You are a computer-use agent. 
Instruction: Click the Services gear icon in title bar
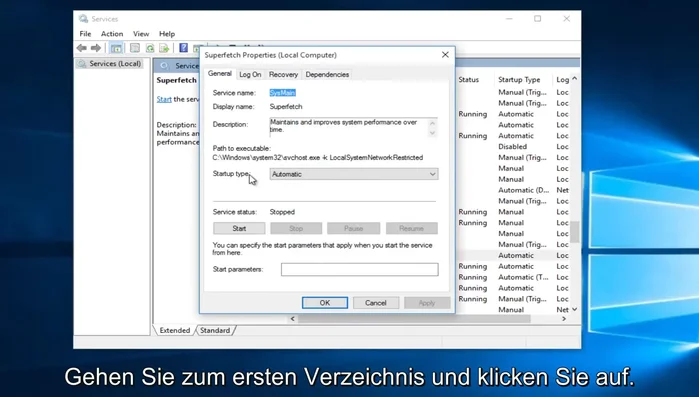click(83, 19)
